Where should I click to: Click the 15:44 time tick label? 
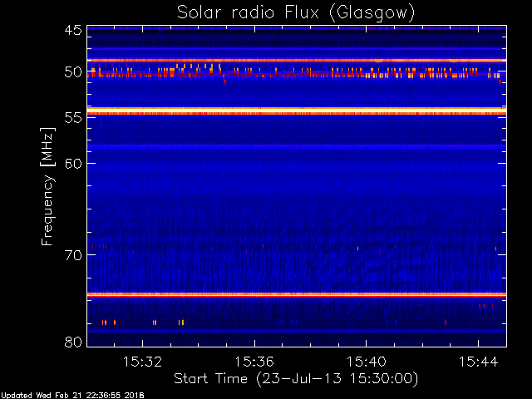click(477, 362)
